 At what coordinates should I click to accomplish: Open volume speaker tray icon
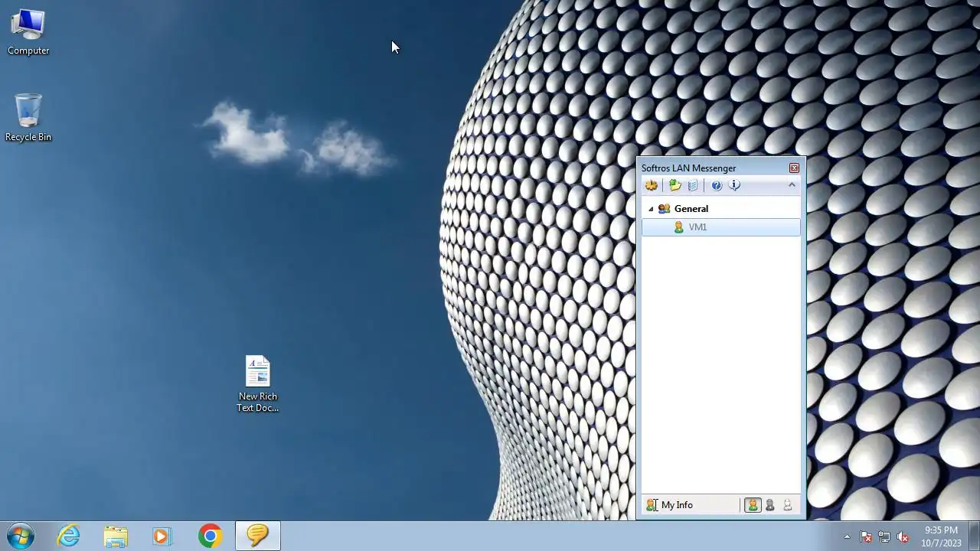[903, 536]
